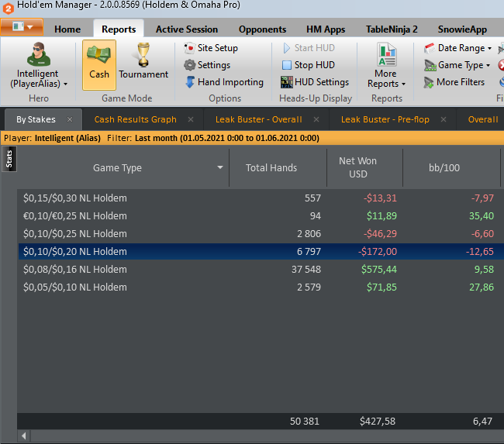Select €0,10/€0,25 NL Holdem row
The height and width of the screenshot is (444, 504).
coord(261,216)
